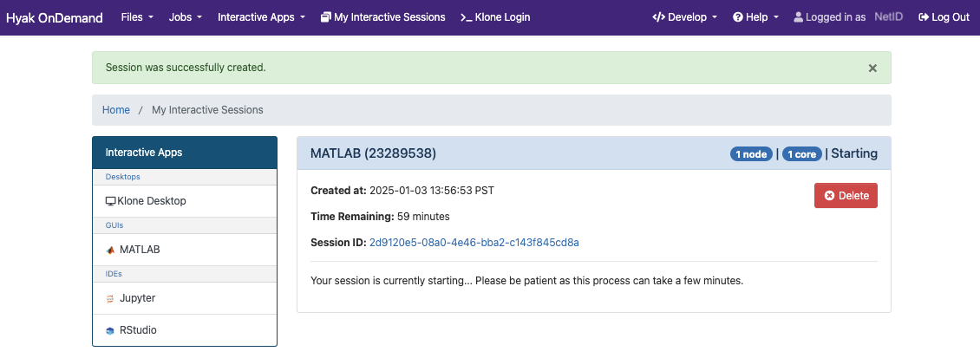Click the Log Out arrow icon
The image size is (980, 358).
(x=924, y=17)
